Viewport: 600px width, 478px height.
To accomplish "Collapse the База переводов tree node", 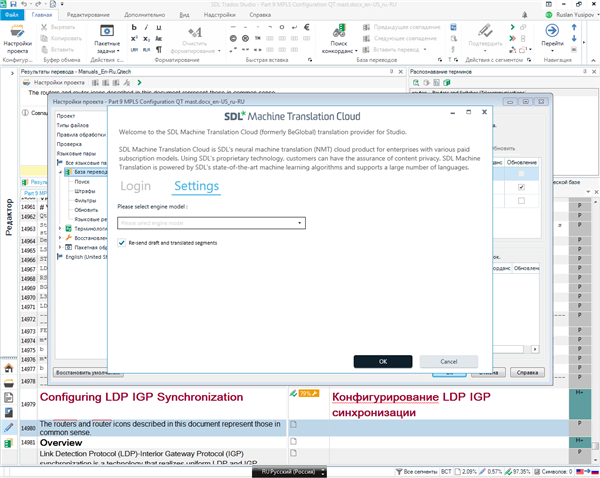I will tap(60, 172).
